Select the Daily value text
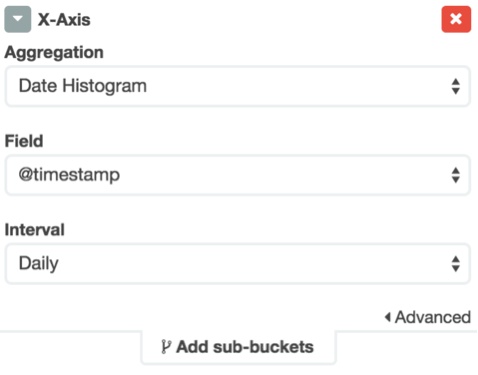The image size is (478, 375). coord(39,264)
